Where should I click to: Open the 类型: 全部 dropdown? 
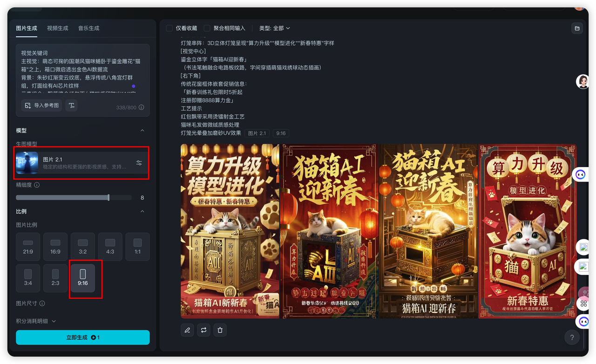[x=274, y=28]
